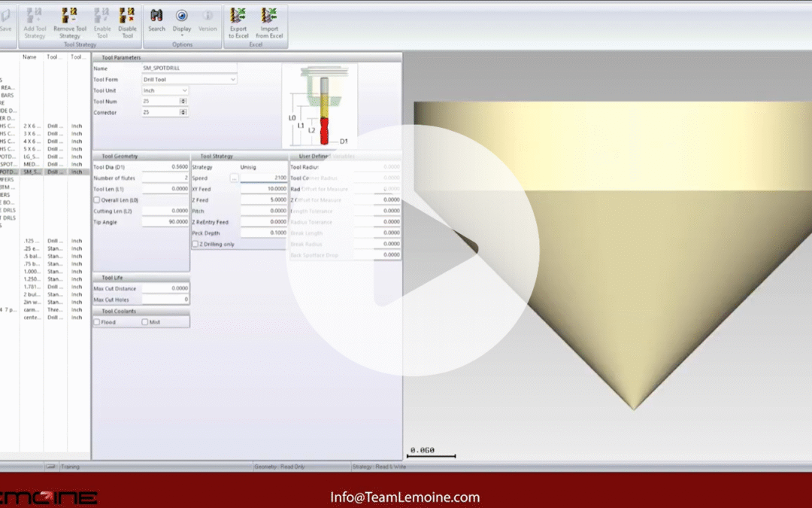Screen dimensions: 812x508
Task: Play the video with the overlay button
Action: [412, 251]
